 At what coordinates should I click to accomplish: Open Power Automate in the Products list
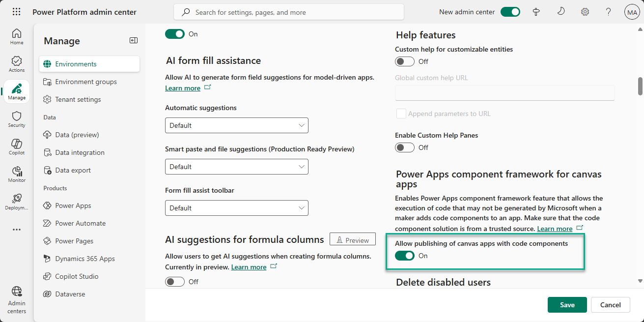point(80,223)
